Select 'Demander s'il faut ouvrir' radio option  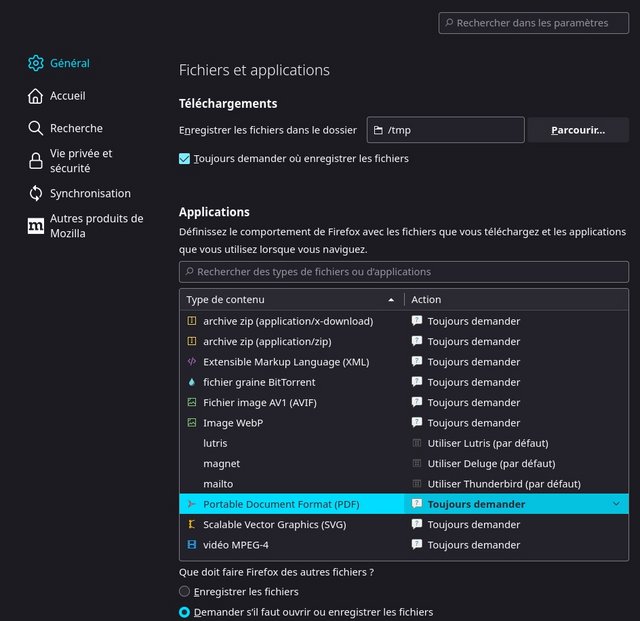click(x=184, y=612)
